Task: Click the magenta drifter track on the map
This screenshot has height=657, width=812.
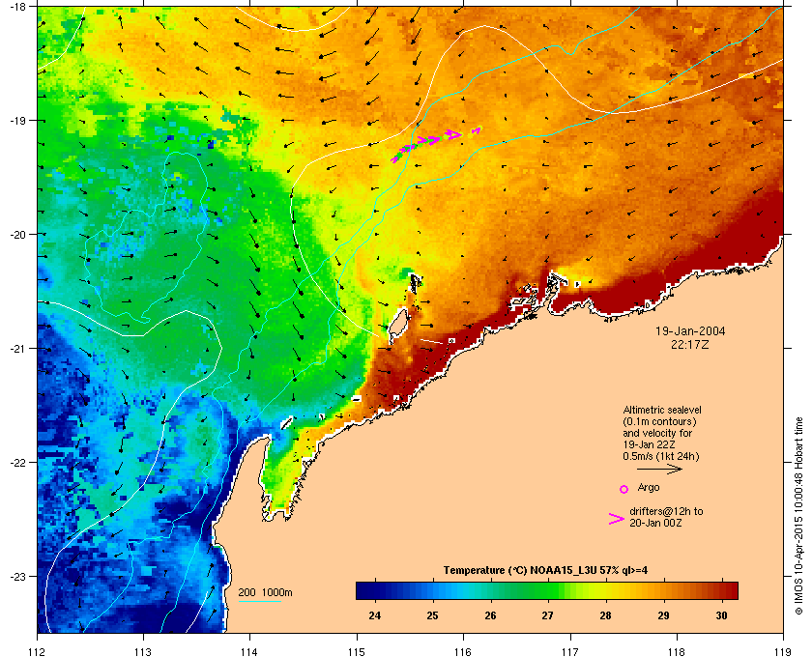Action: (435, 143)
